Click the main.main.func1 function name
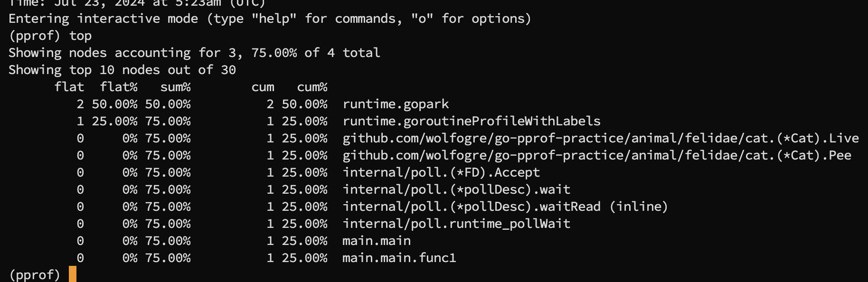Screen dimensions: 868x282 point(399,258)
